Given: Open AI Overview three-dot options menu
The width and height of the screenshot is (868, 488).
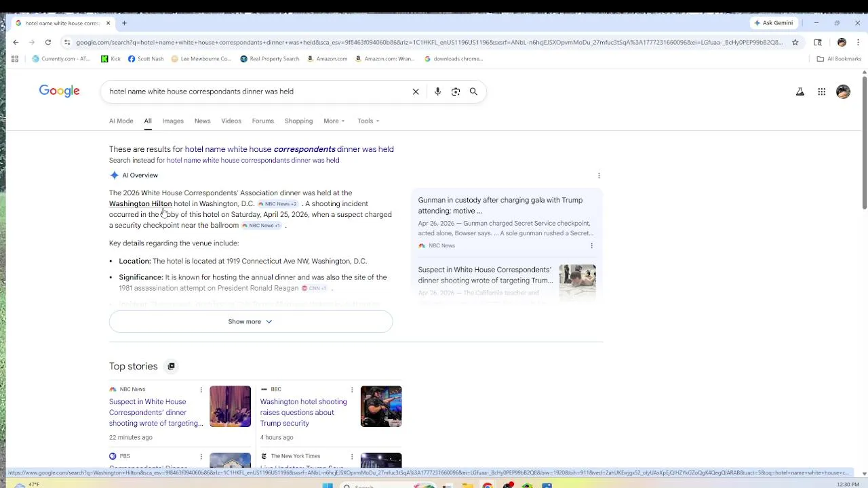Looking at the screenshot, I should click(x=599, y=176).
